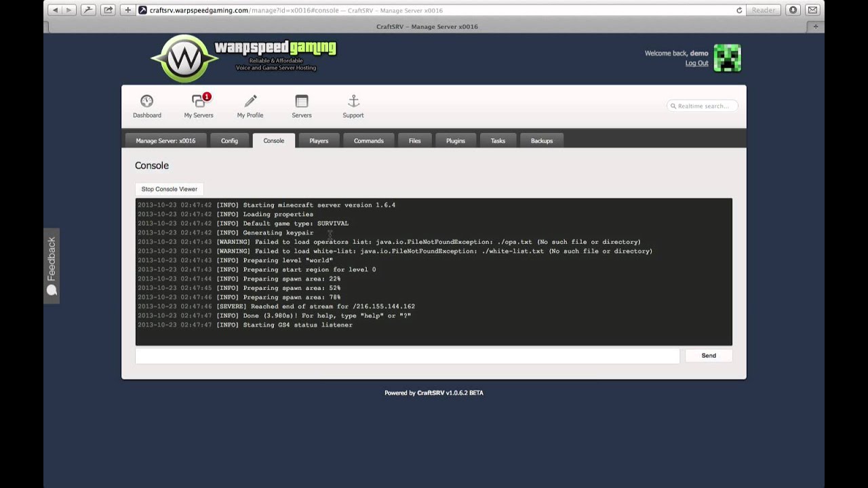
Task: Click the Console heading text
Action: coord(152,165)
